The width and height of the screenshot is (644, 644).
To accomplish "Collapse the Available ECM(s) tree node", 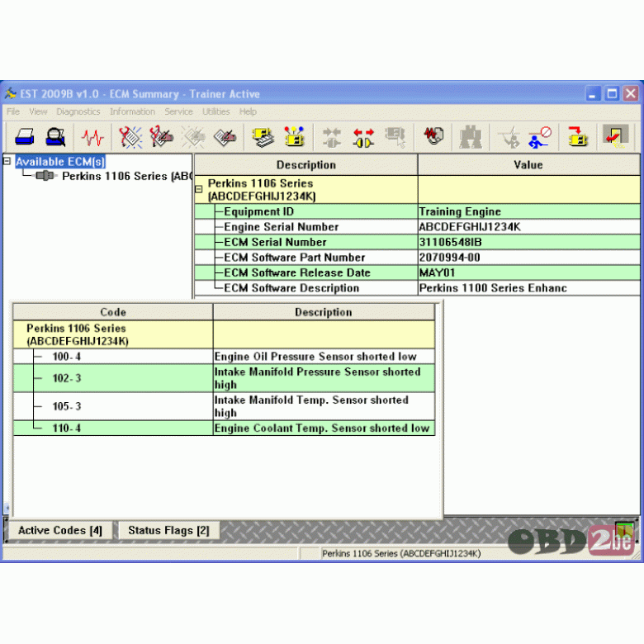I will [7, 161].
